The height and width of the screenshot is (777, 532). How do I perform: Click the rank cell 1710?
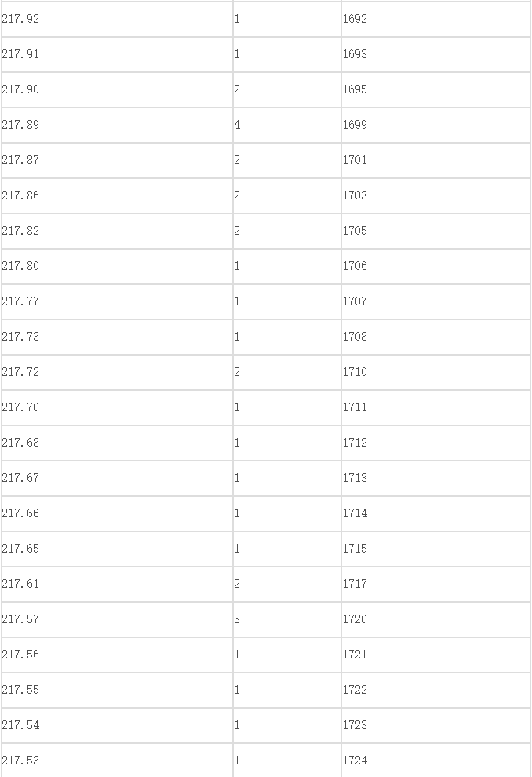point(436,372)
